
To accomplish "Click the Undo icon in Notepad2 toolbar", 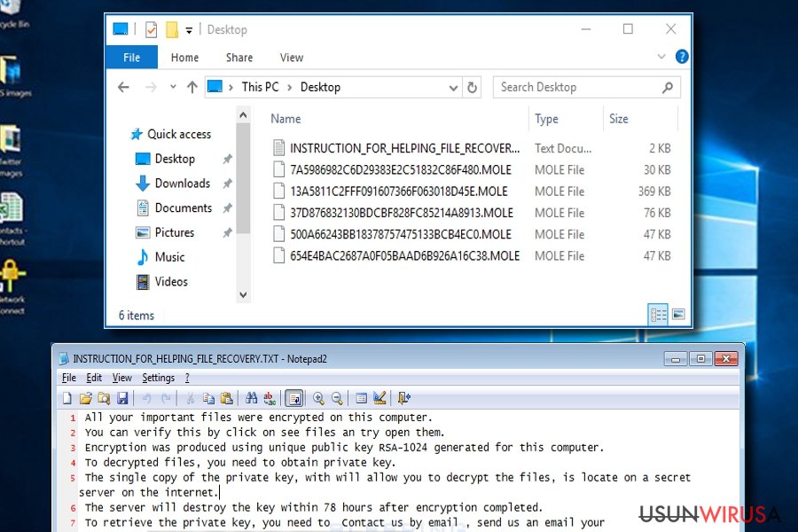I will click(146, 398).
